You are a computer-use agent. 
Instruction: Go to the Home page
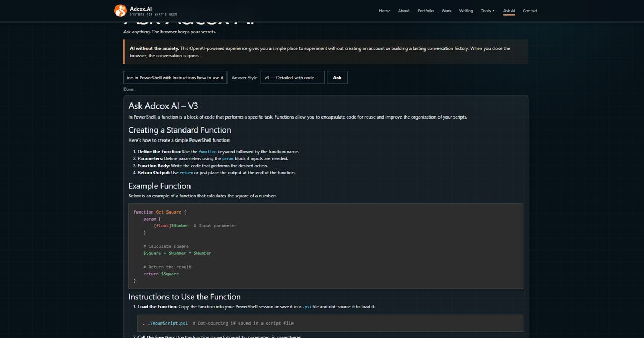click(385, 11)
